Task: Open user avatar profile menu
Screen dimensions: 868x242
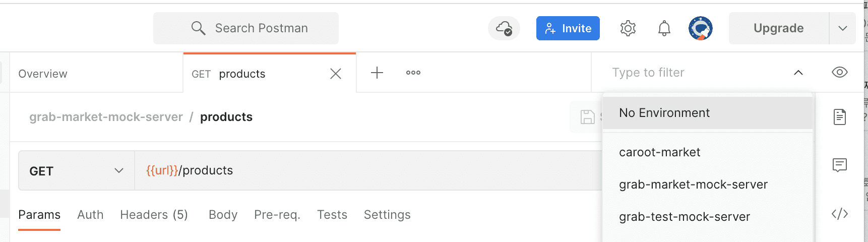Action: pos(700,28)
